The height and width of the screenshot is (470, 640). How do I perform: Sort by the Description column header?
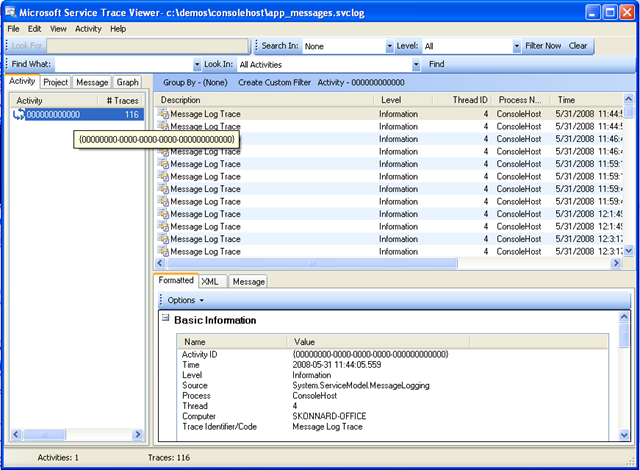click(x=264, y=100)
